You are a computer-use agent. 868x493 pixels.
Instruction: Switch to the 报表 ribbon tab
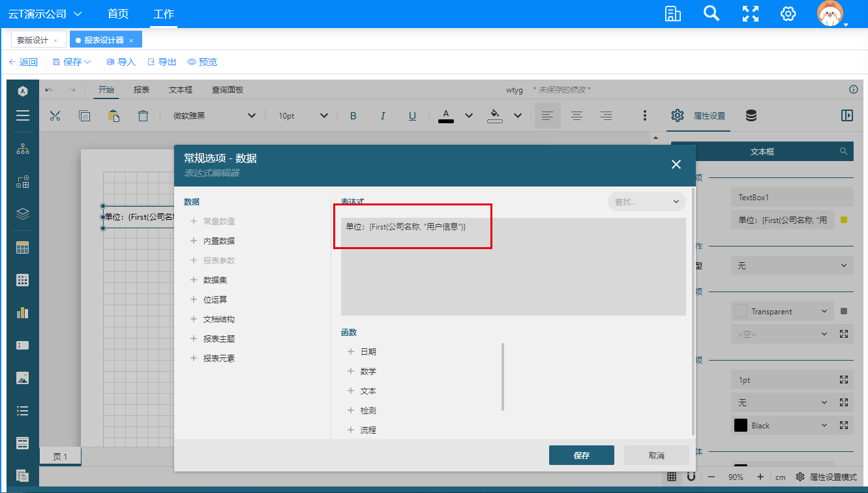click(142, 90)
